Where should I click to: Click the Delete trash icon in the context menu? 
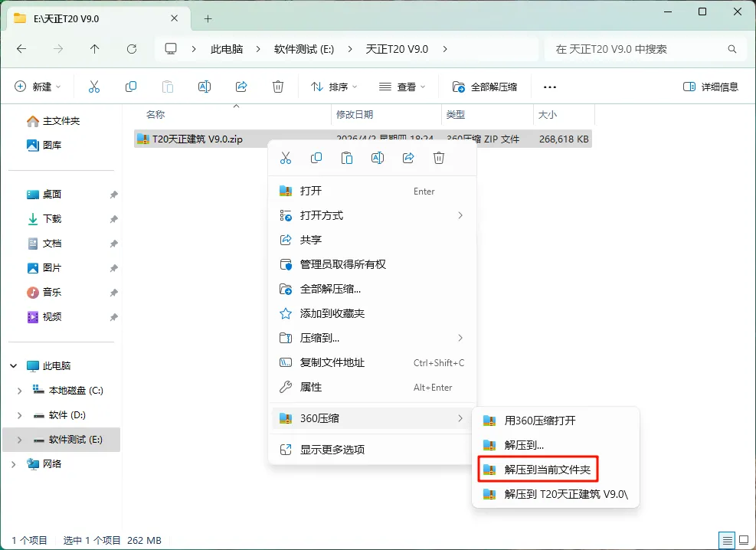(x=439, y=158)
